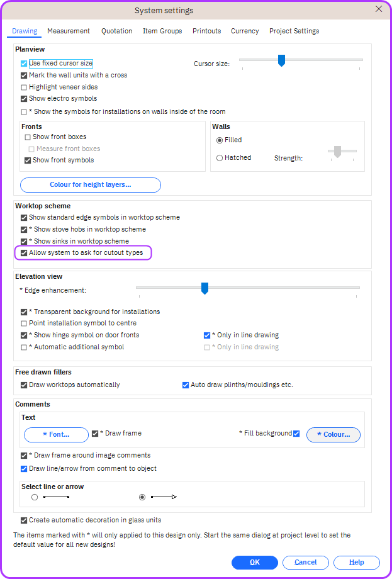Enable Show front boxes option
392x579 pixels.
click(x=28, y=137)
